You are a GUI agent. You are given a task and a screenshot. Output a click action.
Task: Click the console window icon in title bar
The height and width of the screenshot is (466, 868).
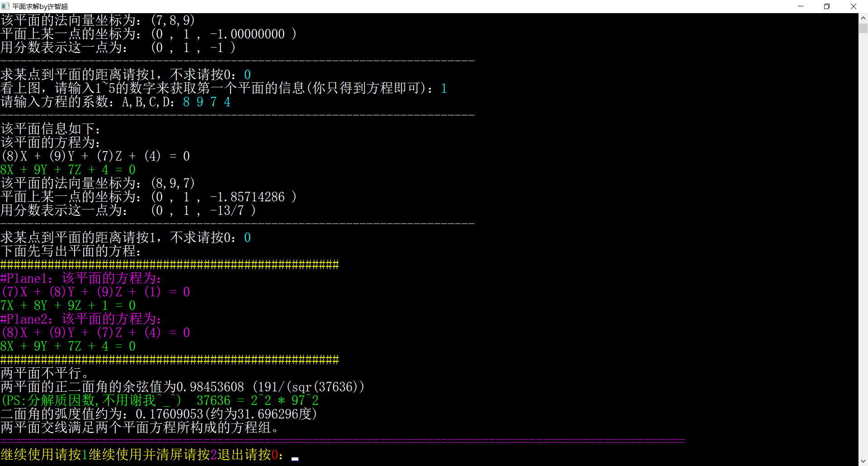tap(5, 6)
